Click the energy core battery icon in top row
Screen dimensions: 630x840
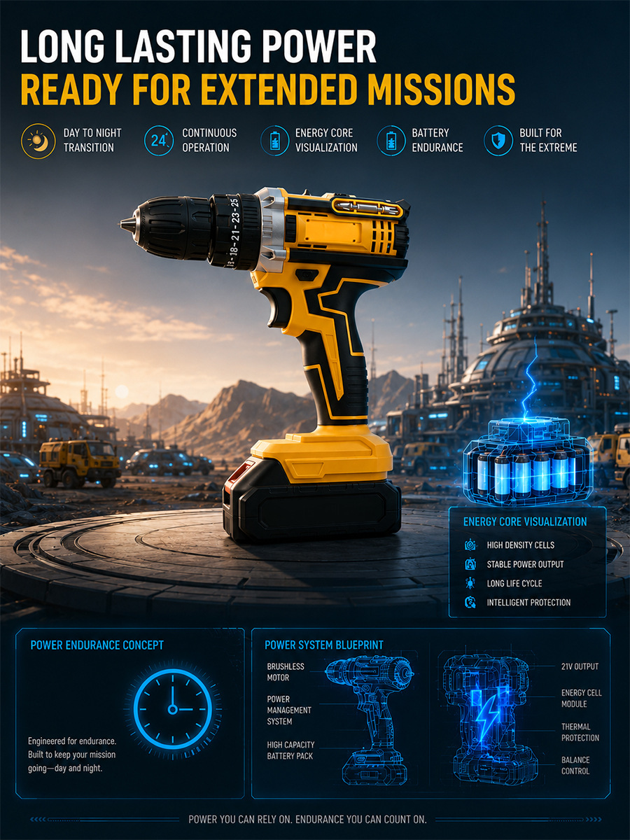pyautogui.click(x=274, y=140)
